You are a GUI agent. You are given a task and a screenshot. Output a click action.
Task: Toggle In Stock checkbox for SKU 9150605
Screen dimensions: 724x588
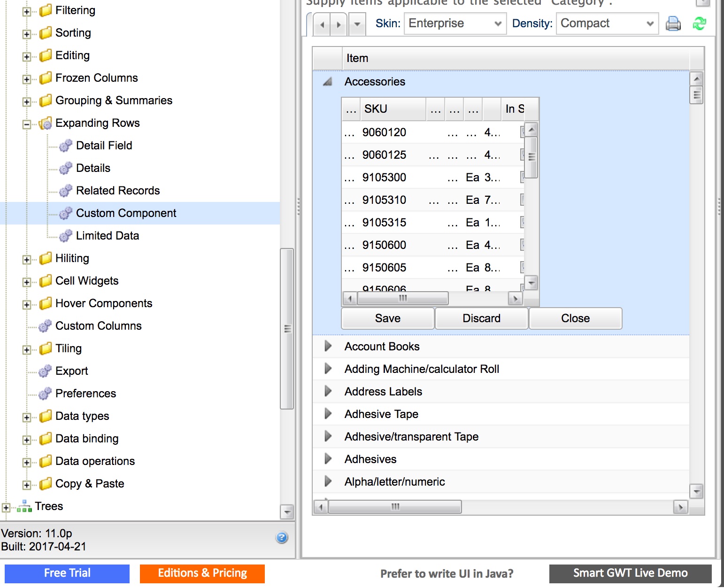click(x=522, y=268)
